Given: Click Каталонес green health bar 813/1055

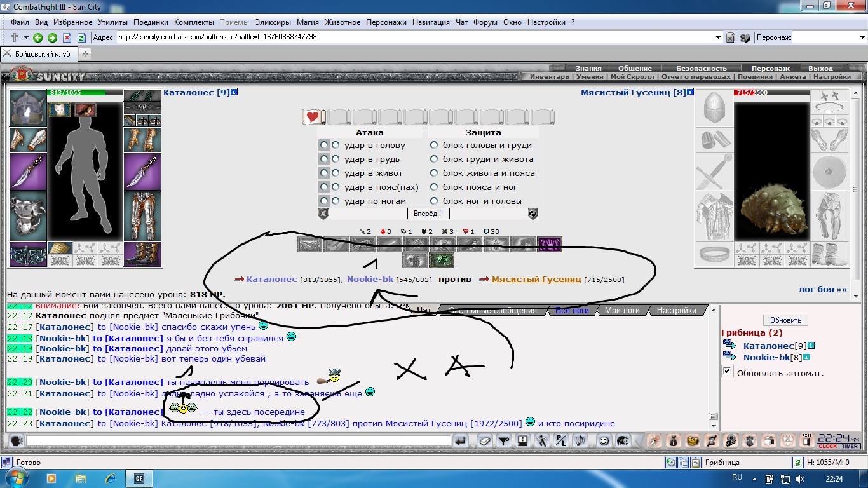Looking at the screenshot, I should 85,93.
